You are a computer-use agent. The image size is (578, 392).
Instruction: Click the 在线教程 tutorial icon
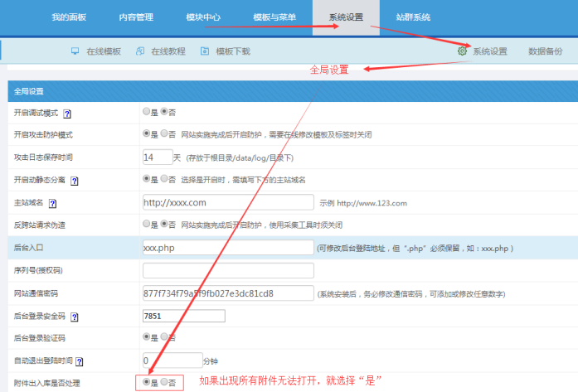(x=140, y=51)
